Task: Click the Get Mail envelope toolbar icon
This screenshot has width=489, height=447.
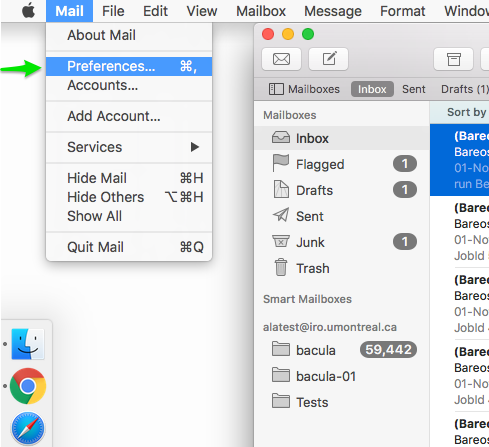Action: pos(282,59)
